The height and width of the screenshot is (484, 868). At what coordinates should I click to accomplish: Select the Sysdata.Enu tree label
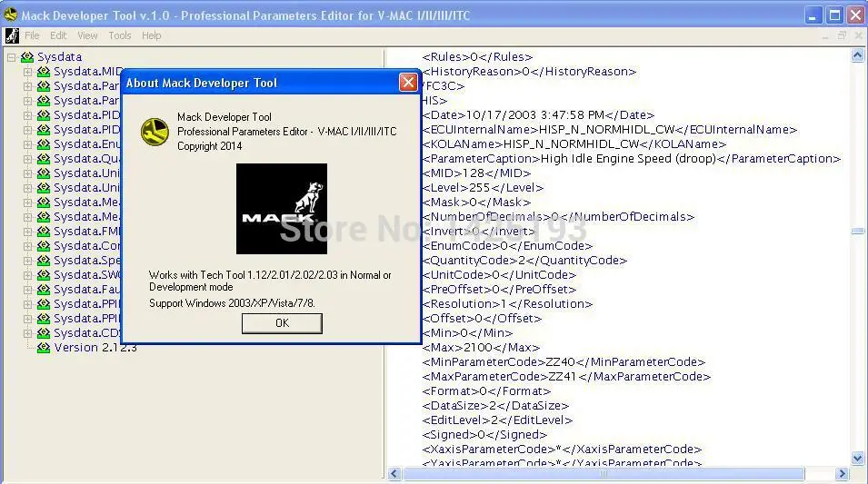[x=87, y=144]
